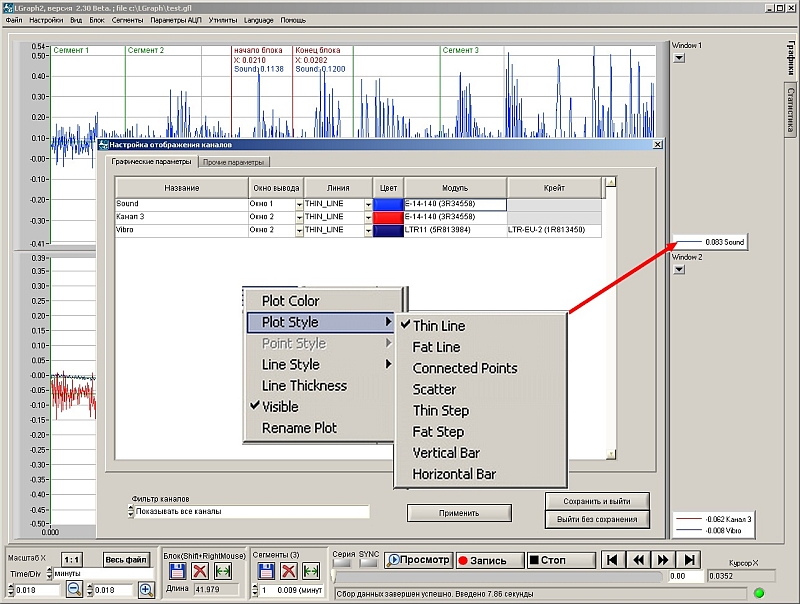Save block with the floppy disk icon
This screenshot has height=604, width=800.
(177, 571)
